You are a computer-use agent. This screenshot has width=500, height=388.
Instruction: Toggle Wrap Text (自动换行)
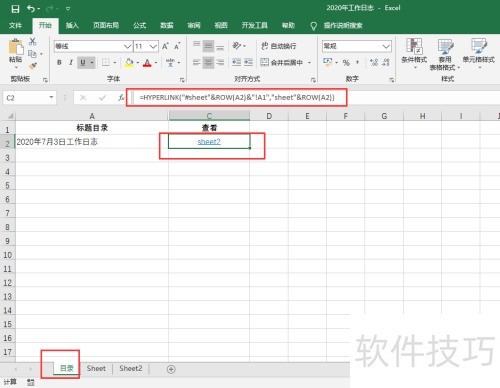click(279, 46)
